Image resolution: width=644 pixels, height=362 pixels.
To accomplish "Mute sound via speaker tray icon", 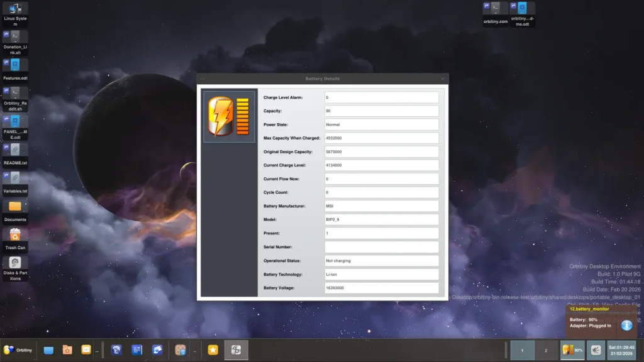I will (595, 350).
